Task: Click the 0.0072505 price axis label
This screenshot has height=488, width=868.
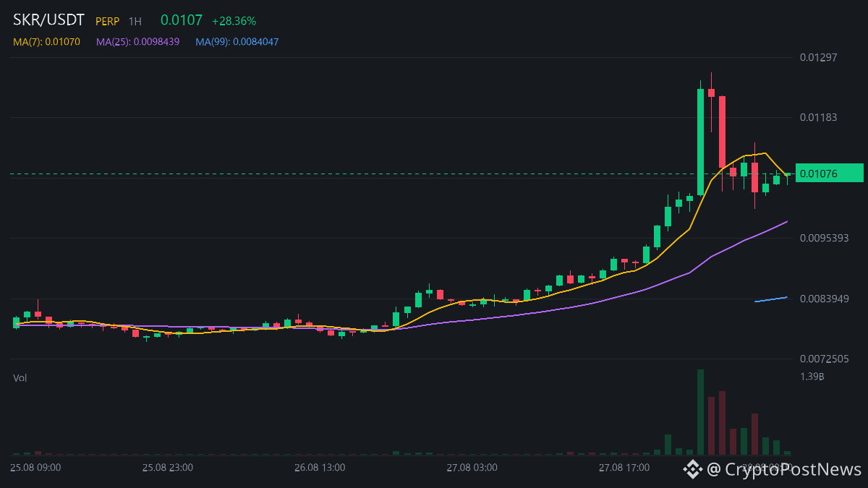Action: (824, 359)
